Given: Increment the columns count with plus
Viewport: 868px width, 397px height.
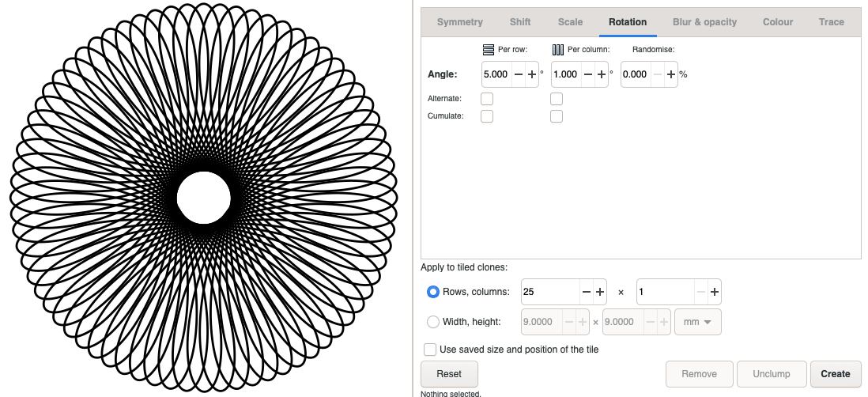Looking at the screenshot, I should click(714, 292).
